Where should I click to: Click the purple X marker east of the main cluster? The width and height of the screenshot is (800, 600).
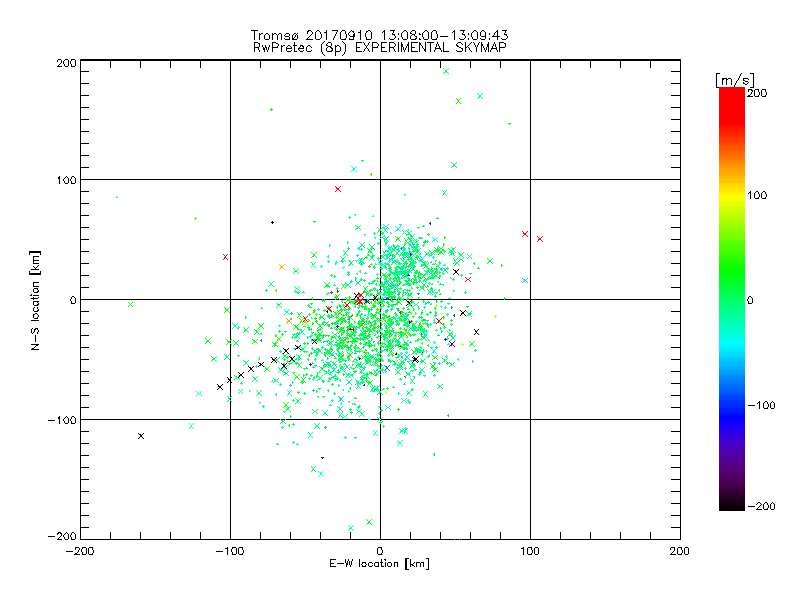pos(452,344)
